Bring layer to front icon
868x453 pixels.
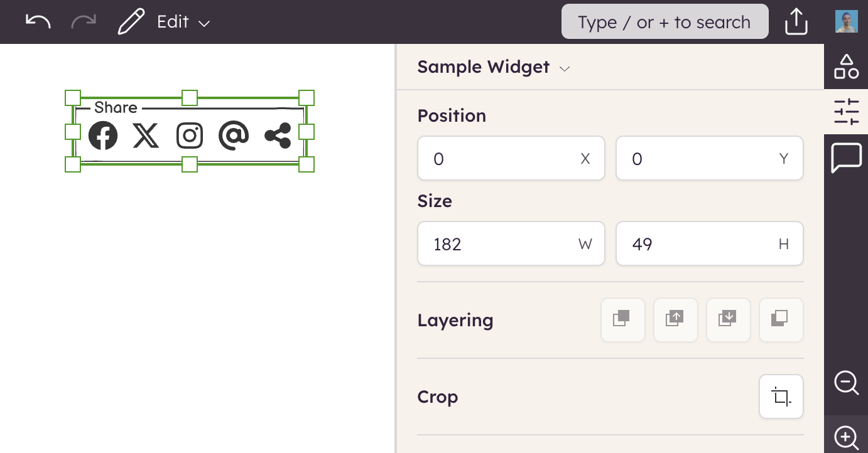[x=622, y=320]
